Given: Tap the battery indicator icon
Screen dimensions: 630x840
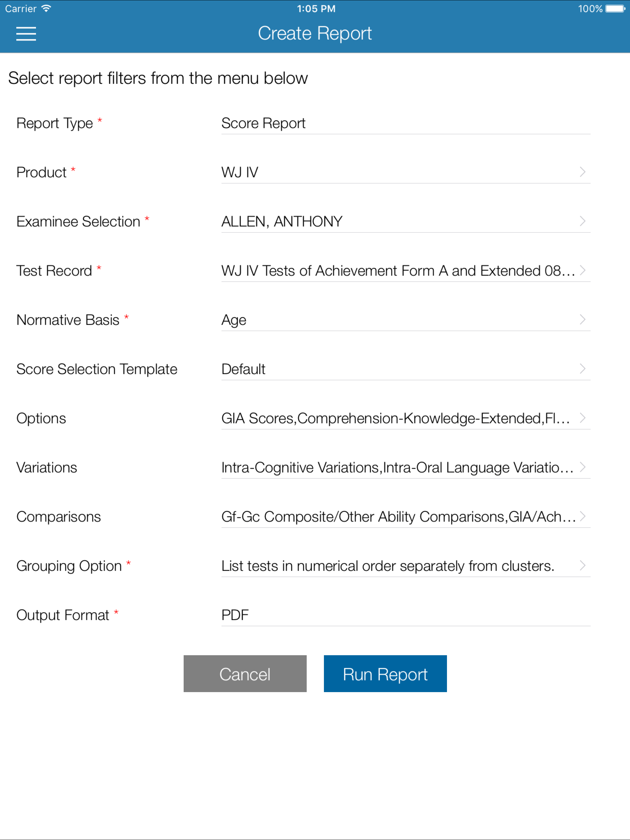Looking at the screenshot, I should [615, 8].
